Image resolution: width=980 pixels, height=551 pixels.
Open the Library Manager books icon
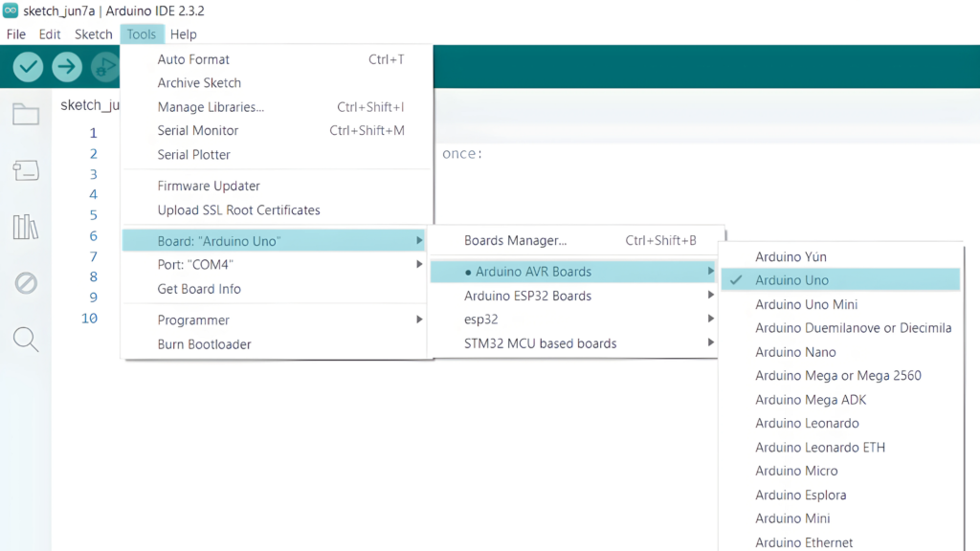click(26, 227)
